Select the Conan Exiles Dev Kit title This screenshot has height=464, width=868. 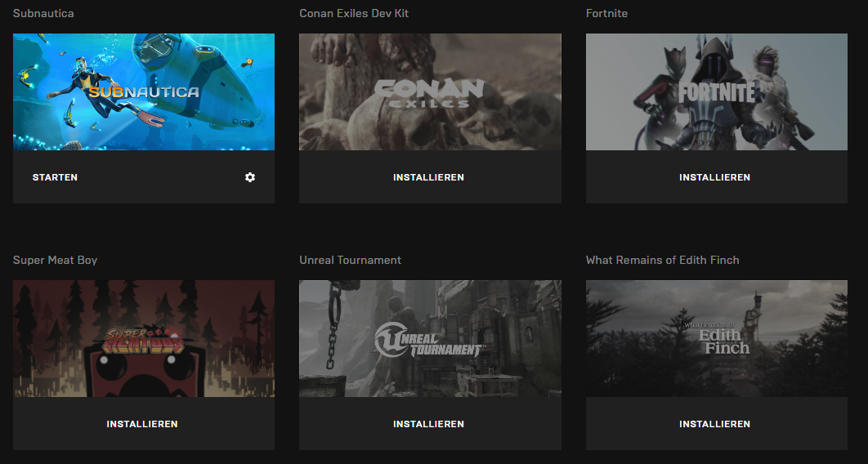tap(354, 13)
